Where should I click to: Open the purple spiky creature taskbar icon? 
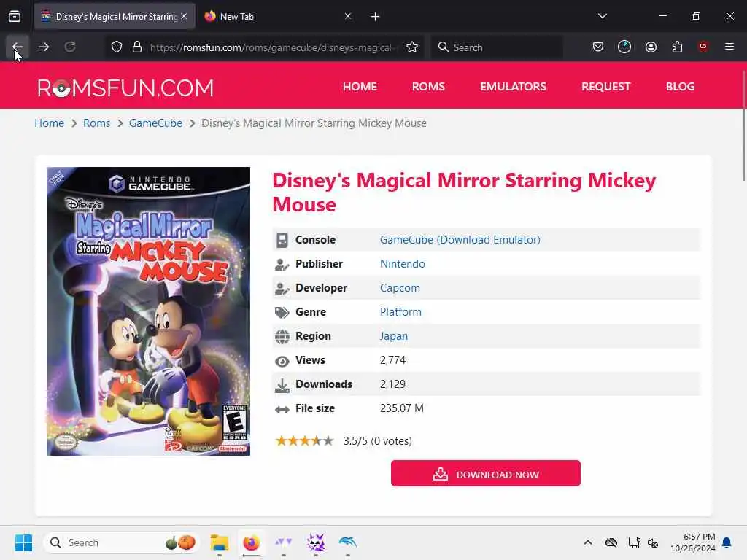(315, 542)
